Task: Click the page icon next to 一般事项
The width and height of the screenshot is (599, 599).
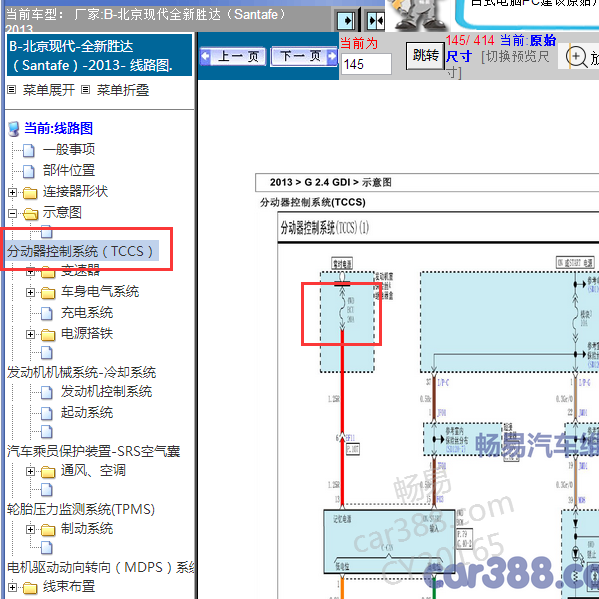Action: coord(29,150)
